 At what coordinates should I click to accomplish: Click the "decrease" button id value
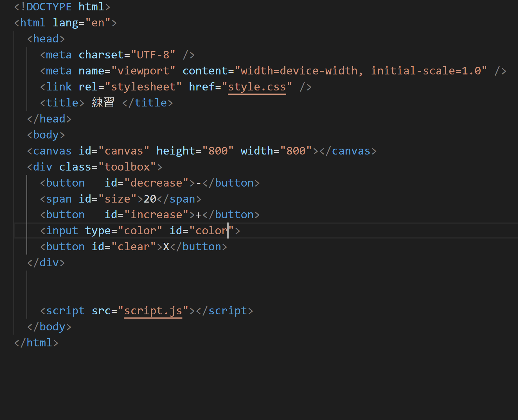tap(156, 183)
